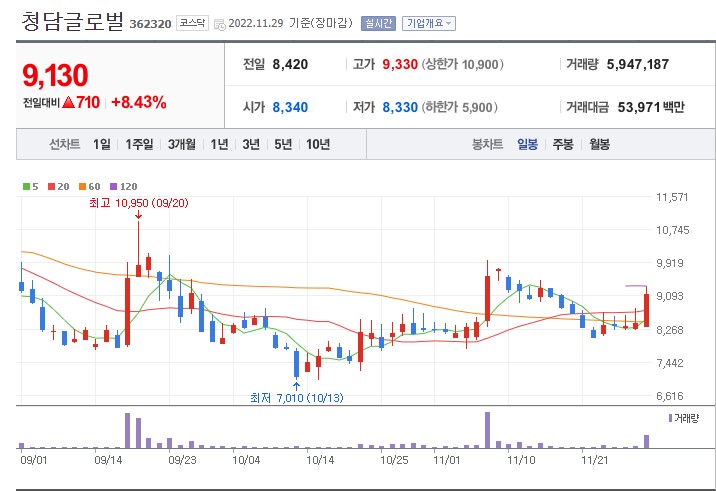Screen dimensions: 716x491
Task: Click the 상한가 10,900 upper limit text
Action: pyautogui.click(x=463, y=64)
